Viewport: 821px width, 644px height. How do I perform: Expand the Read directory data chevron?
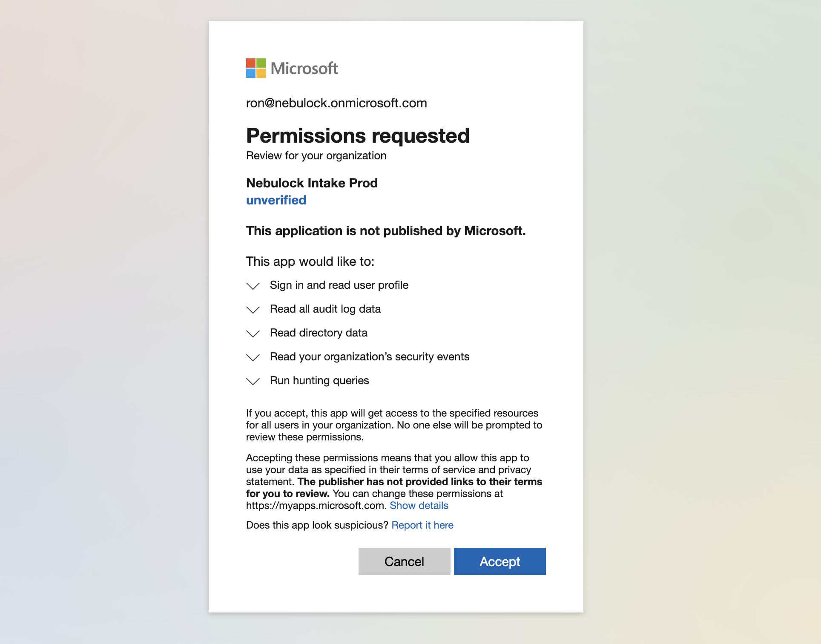[x=253, y=333]
